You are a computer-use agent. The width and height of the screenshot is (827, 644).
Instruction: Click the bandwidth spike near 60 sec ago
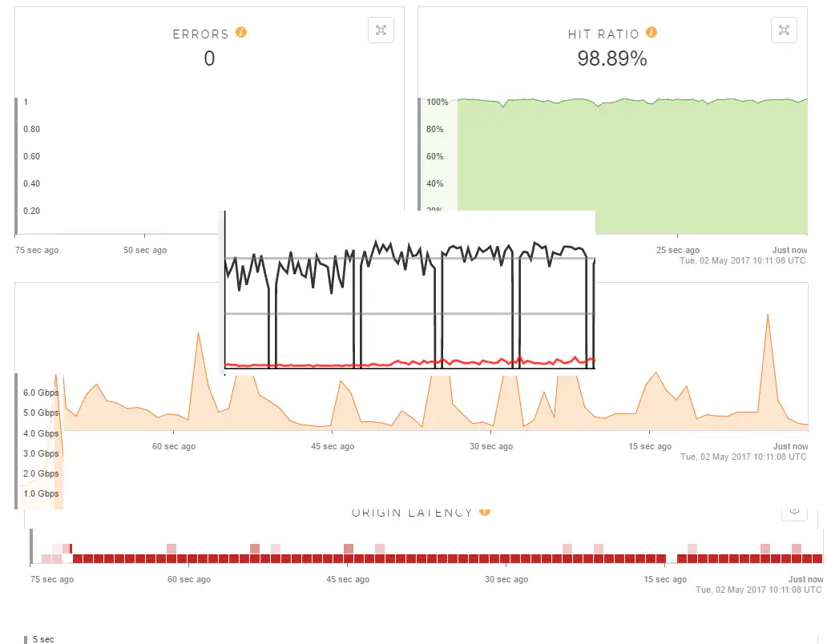point(197,335)
